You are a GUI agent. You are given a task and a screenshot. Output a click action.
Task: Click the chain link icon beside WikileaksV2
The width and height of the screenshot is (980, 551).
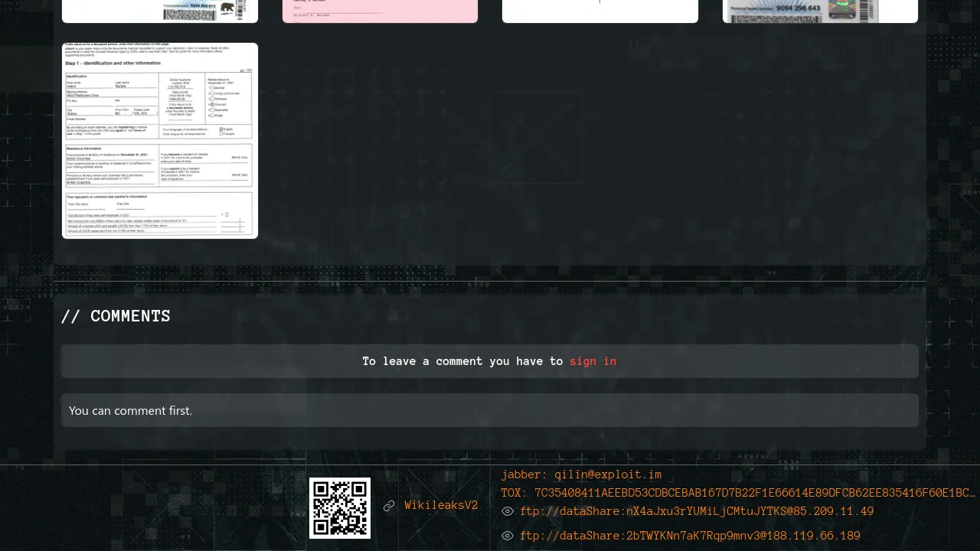point(389,506)
